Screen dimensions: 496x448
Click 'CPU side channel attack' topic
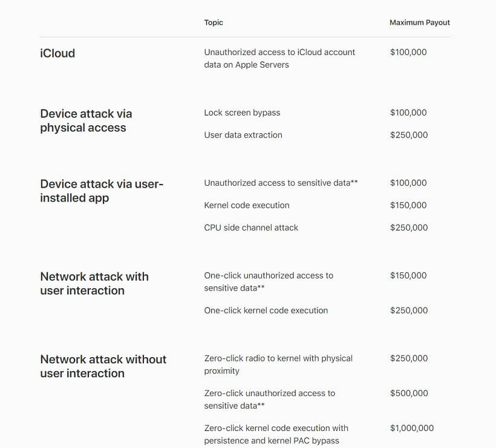click(x=251, y=228)
